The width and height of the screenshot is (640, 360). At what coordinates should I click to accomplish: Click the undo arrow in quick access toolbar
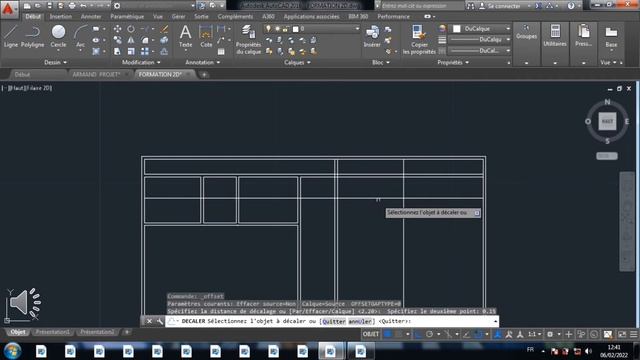pyautogui.click(x=83, y=6)
